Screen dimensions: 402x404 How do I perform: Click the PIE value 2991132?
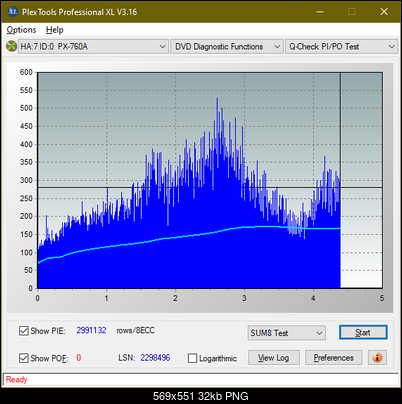(91, 330)
